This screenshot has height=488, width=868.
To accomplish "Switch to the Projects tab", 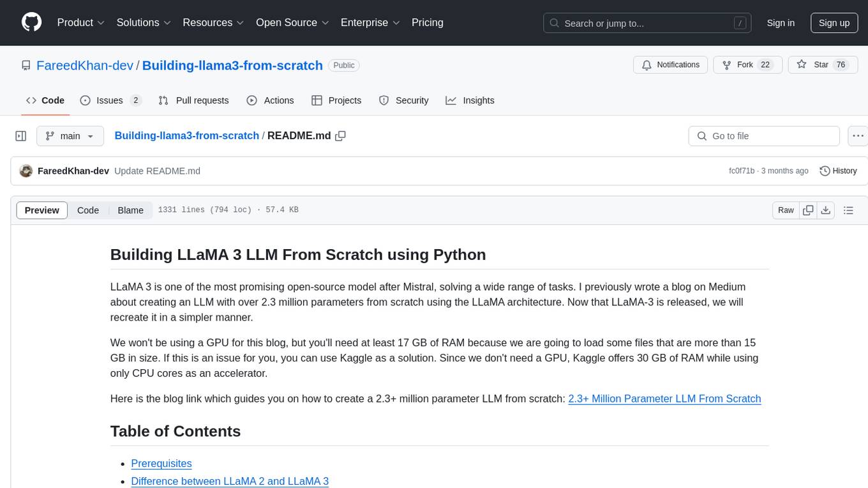I will click(x=336, y=100).
